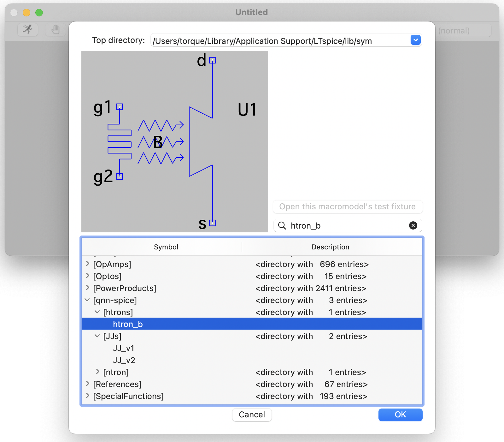Click the magnifier icon in search field
The width and height of the screenshot is (504, 442).
coord(282,225)
